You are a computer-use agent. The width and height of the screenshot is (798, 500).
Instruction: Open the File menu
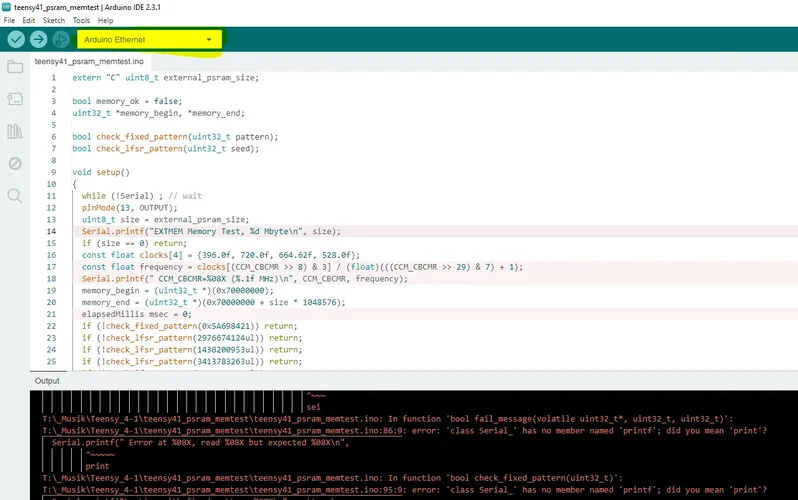[x=9, y=20]
